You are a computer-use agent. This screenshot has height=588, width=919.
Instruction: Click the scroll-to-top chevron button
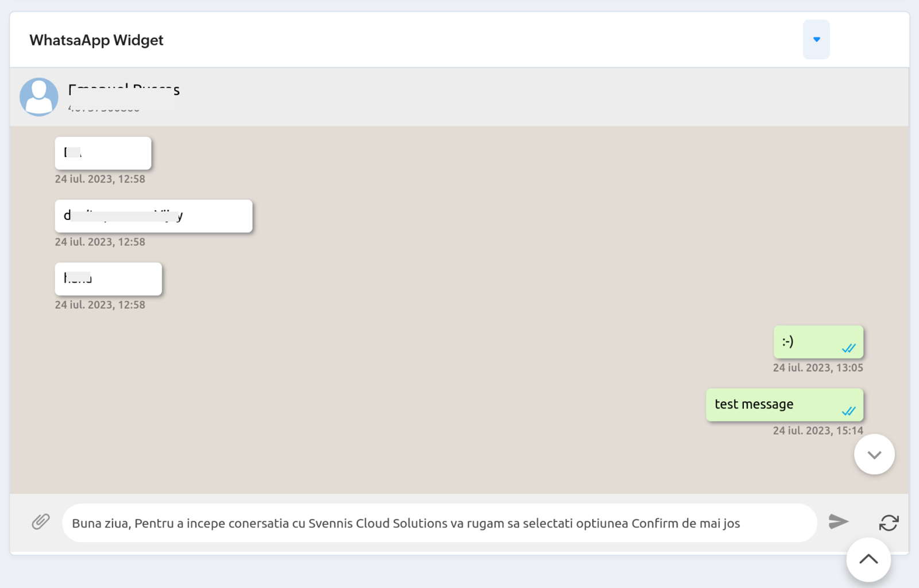tap(868, 559)
